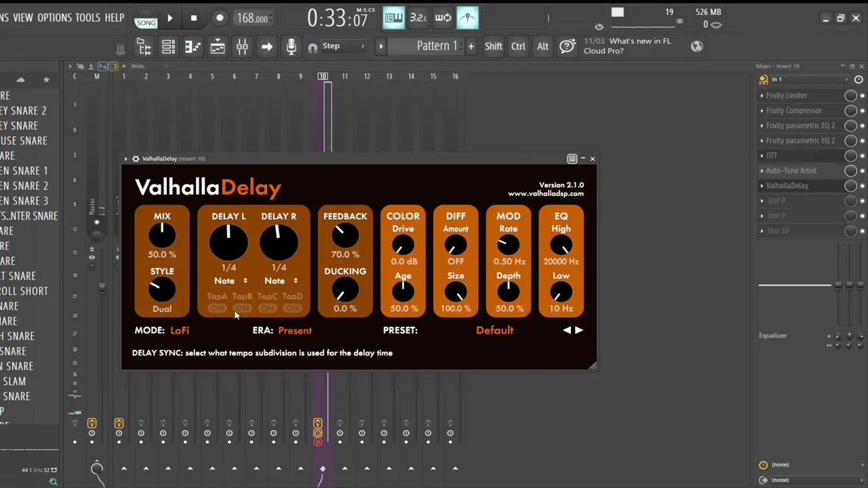Click the ValhallaDelay window detach icon

572,159
